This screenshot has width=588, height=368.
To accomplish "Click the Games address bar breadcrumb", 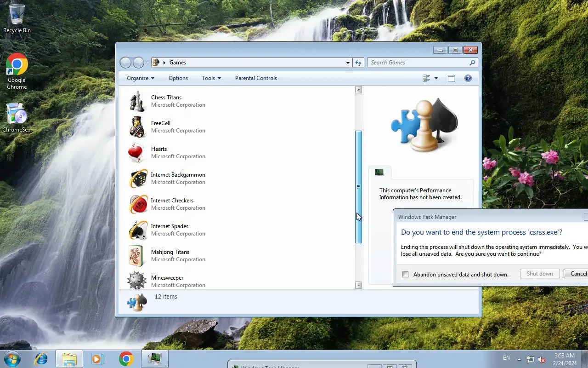I will point(178,63).
